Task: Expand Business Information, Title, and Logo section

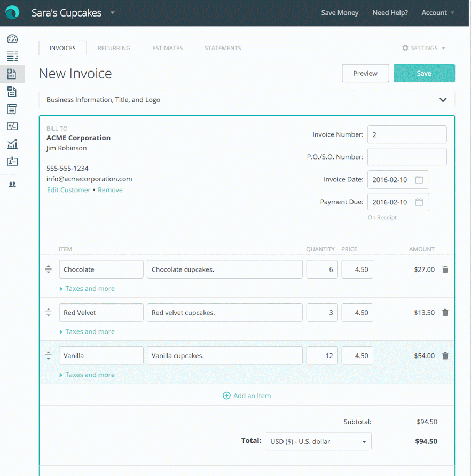Action: coord(247,100)
